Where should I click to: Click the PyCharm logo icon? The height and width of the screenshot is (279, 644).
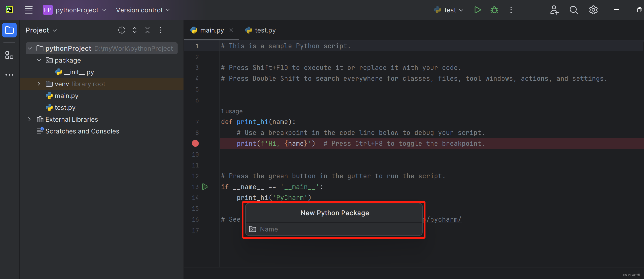click(x=9, y=10)
